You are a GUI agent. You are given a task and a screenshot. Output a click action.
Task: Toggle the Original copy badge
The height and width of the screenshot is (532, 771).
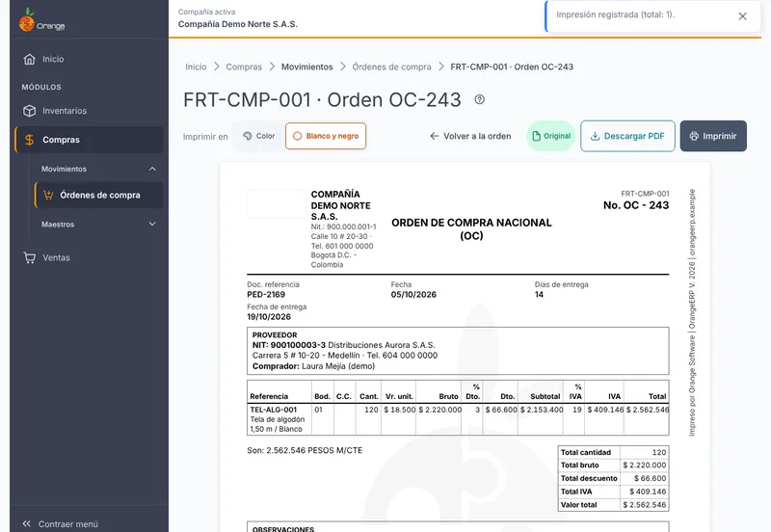pos(551,136)
